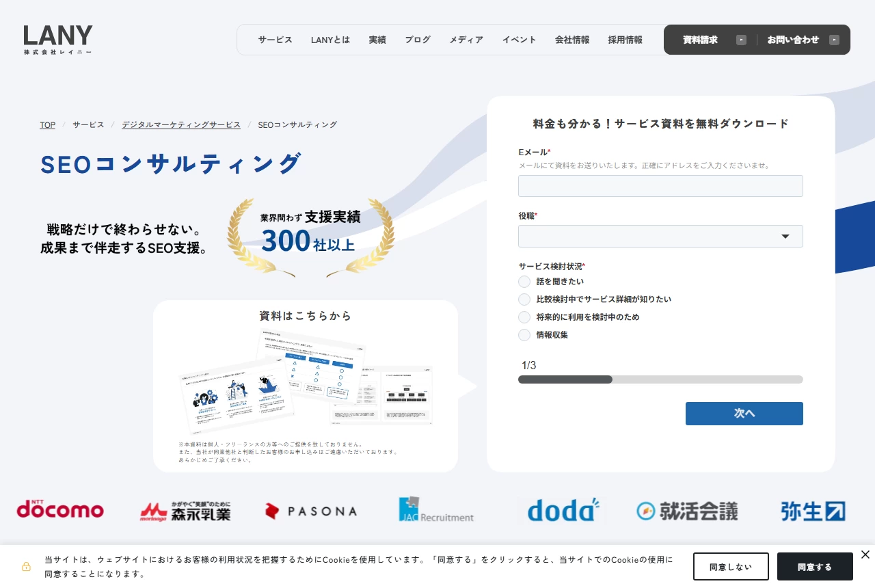The width and height of the screenshot is (875, 588).
Task: Click the サービス breadcrumb text
Action: tap(89, 124)
